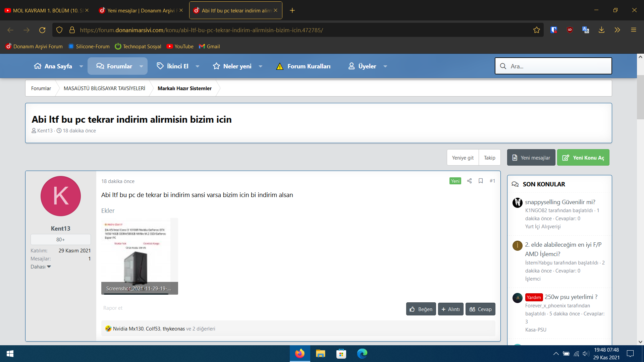The image size is (644, 362).
Task: Click the browser address bar URL
Action: click(201, 30)
